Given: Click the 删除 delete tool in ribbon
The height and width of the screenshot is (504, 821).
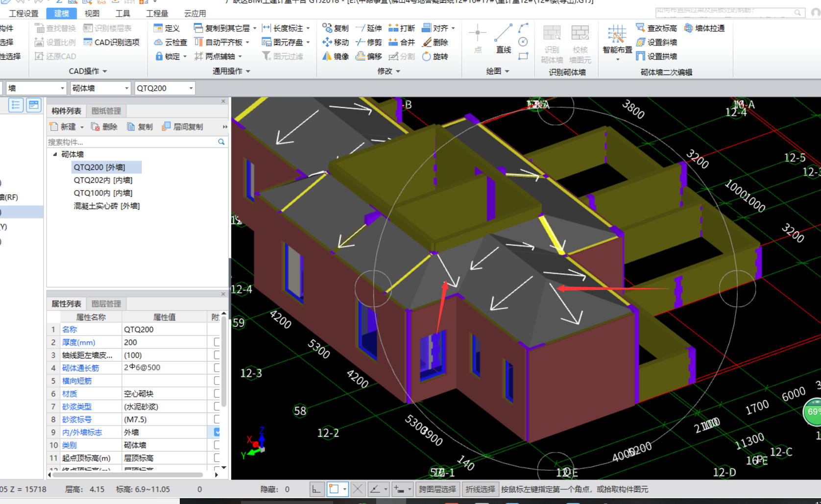Looking at the screenshot, I should coord(435,43).
